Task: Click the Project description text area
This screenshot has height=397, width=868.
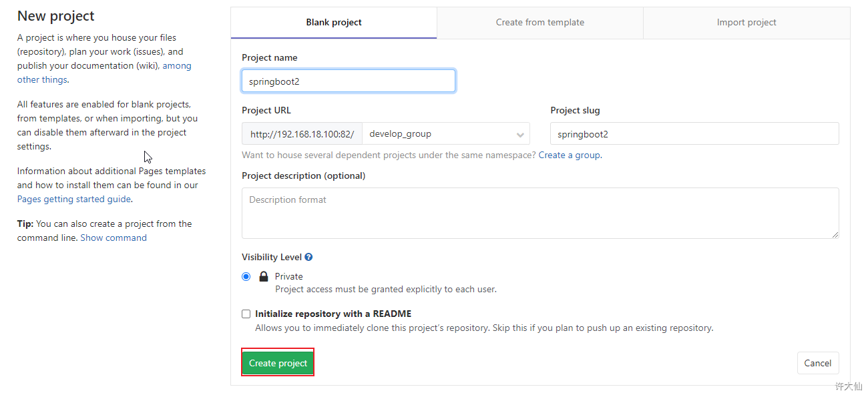Action: [x=539, y=213]
